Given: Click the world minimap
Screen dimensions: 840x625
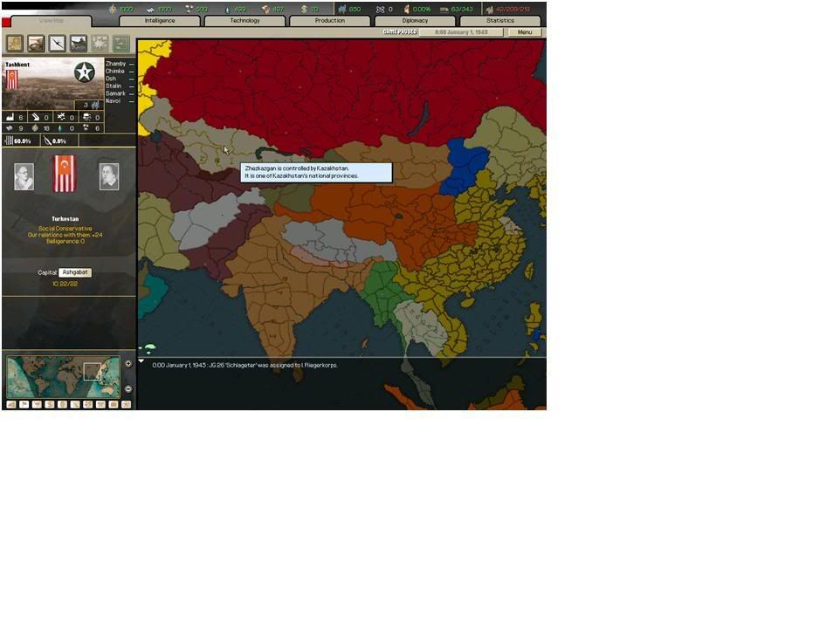Looking at the screenshot, I should [x=63, y=377].
